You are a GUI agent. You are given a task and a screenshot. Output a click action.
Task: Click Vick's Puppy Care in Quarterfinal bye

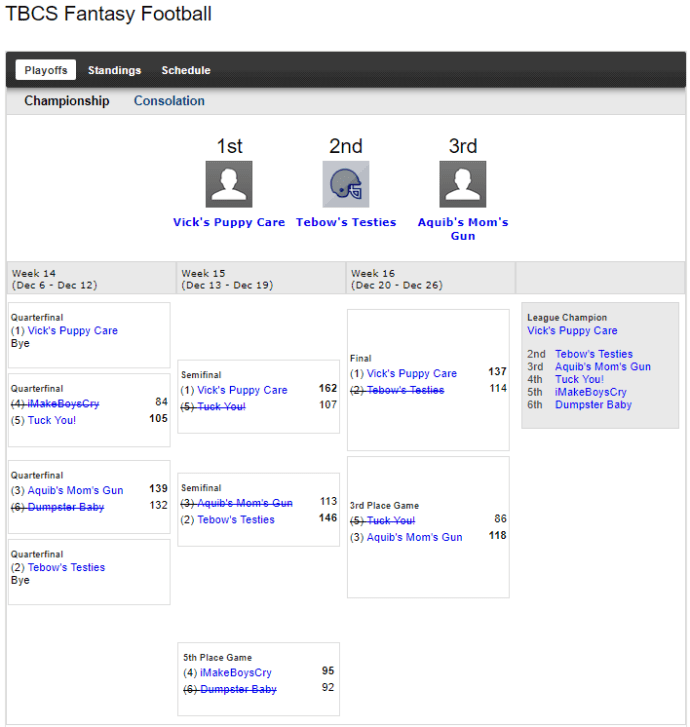[73, 331]
